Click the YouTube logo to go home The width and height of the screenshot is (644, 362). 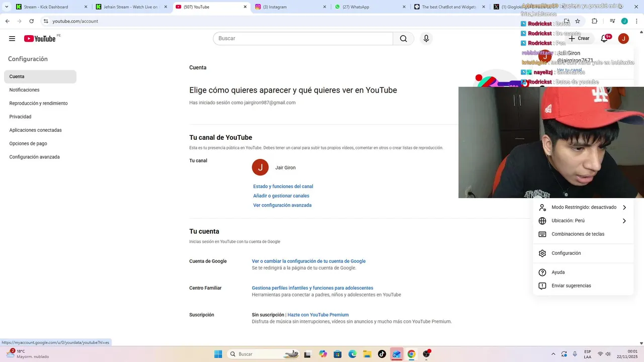40,39
